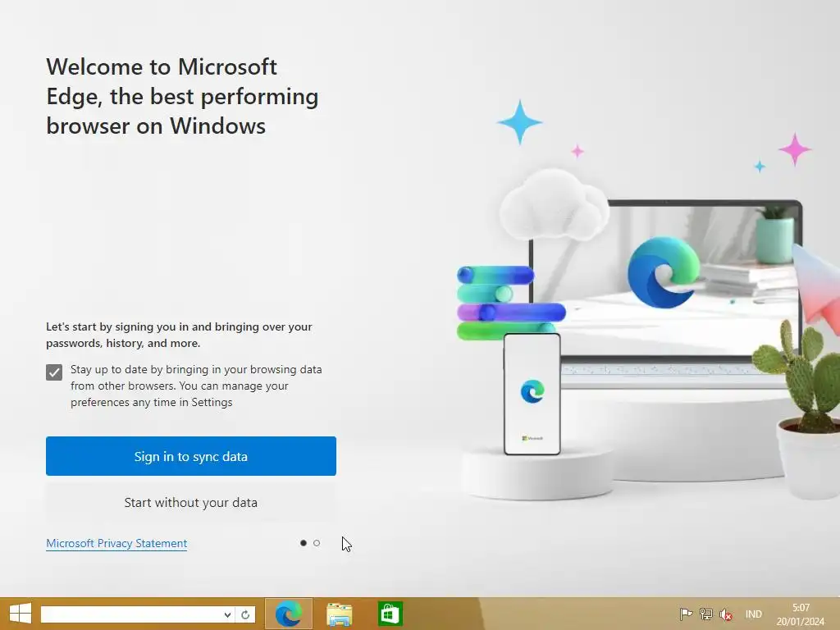Open File Explorer from the taskbar
The height and width of the screenshot is (630, 840).
coord(339,614)
